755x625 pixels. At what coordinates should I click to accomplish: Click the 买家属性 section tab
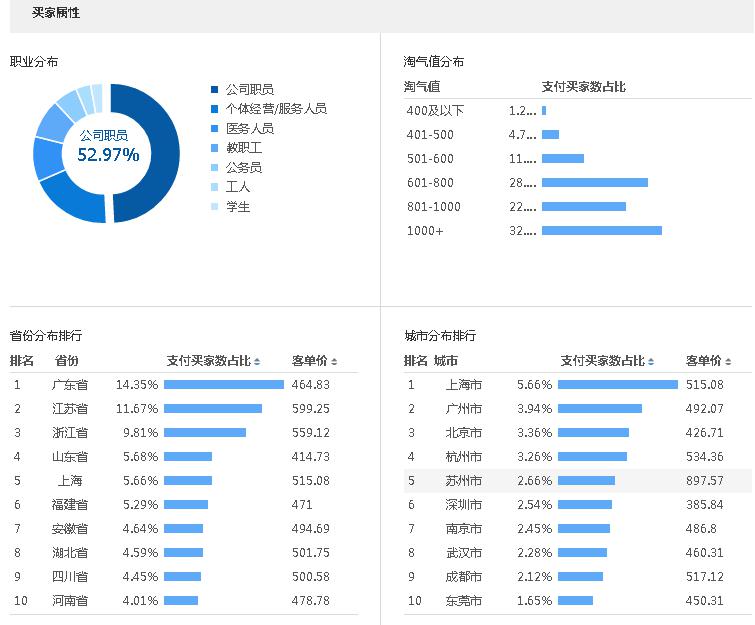(56, 13)
